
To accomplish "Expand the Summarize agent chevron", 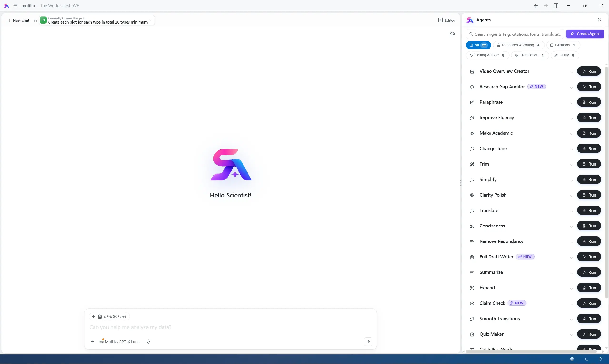I will pos(571,273).
